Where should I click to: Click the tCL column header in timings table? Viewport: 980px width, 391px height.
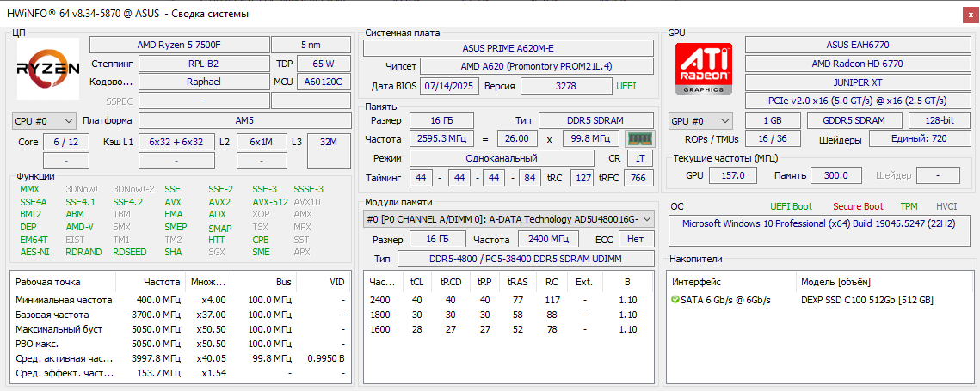pyautogui.click(x=417, y=283)
